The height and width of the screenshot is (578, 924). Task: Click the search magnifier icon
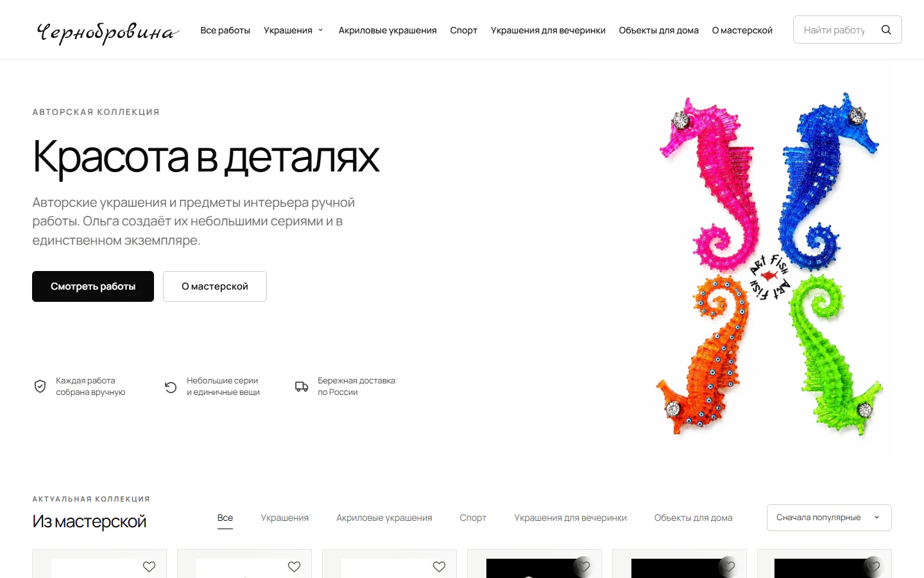(886, 30)
